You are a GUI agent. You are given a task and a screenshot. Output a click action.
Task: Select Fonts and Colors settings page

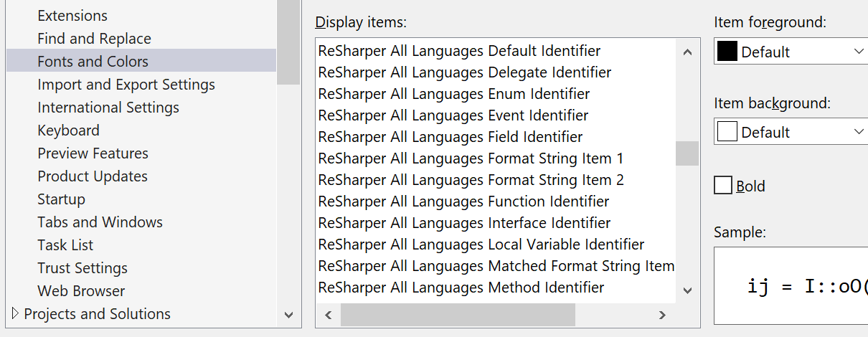[93, 62]
